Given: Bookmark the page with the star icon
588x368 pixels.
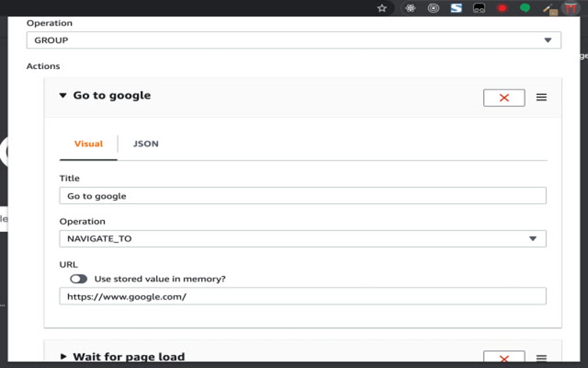Looking at the screenshot, I should click(x=382, y=8).
